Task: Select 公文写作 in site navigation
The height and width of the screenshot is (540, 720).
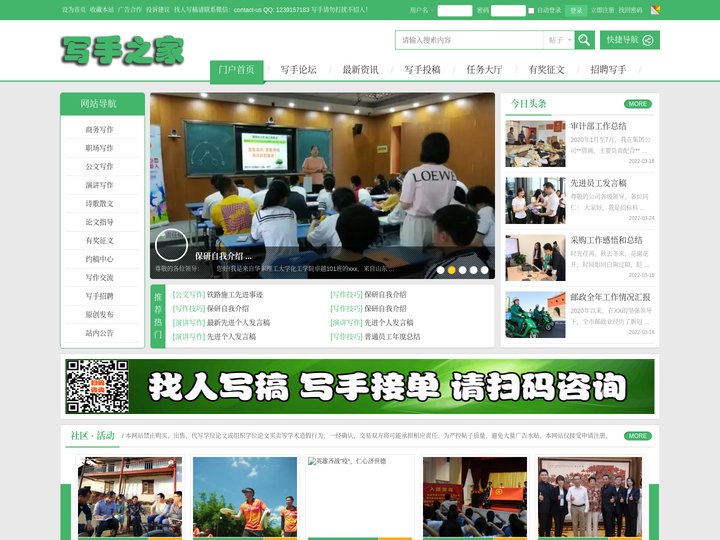Action: click(x=100, y=166)
